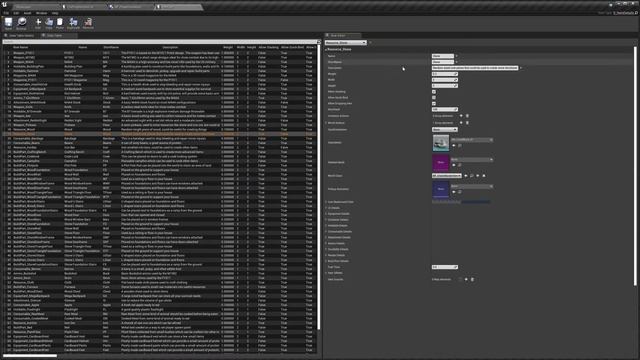Open the Asset menu
The height and width of the screenshot is (360, 640).
click(27, 13)
